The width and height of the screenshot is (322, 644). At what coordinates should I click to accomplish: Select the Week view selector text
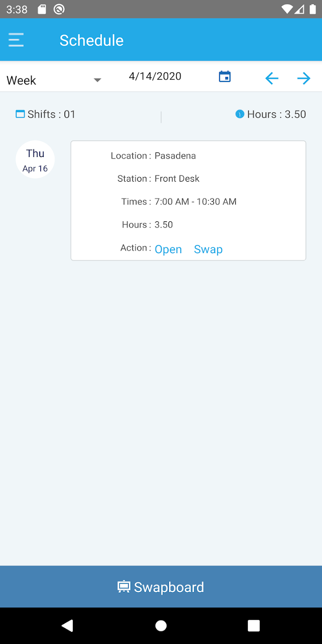[21, 80]
